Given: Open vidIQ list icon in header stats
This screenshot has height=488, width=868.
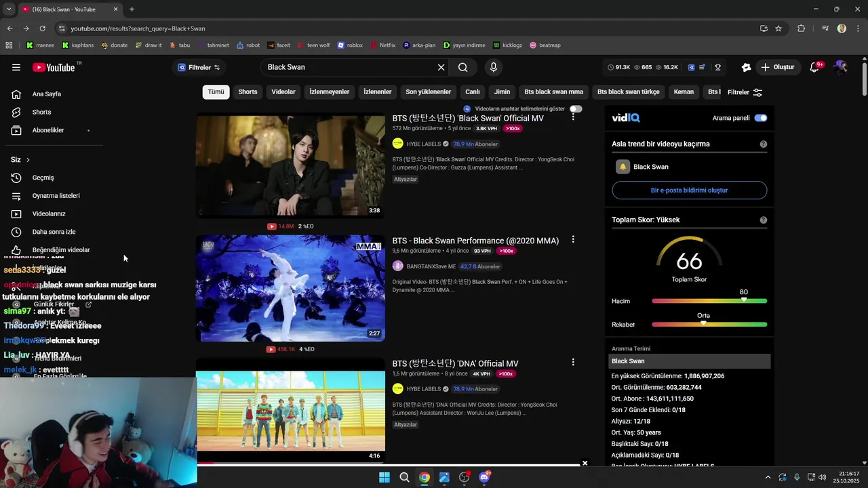Looking at the screenshot, I should [703, 67].
